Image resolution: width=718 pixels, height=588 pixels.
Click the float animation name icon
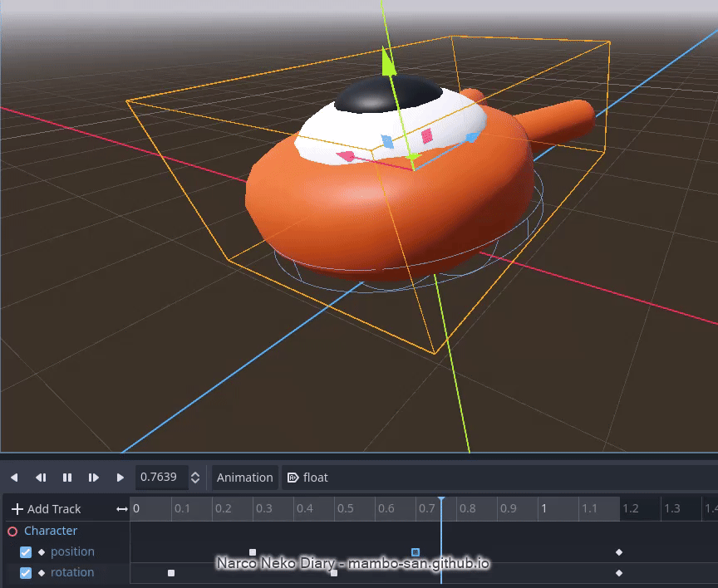tap(293, 478)
